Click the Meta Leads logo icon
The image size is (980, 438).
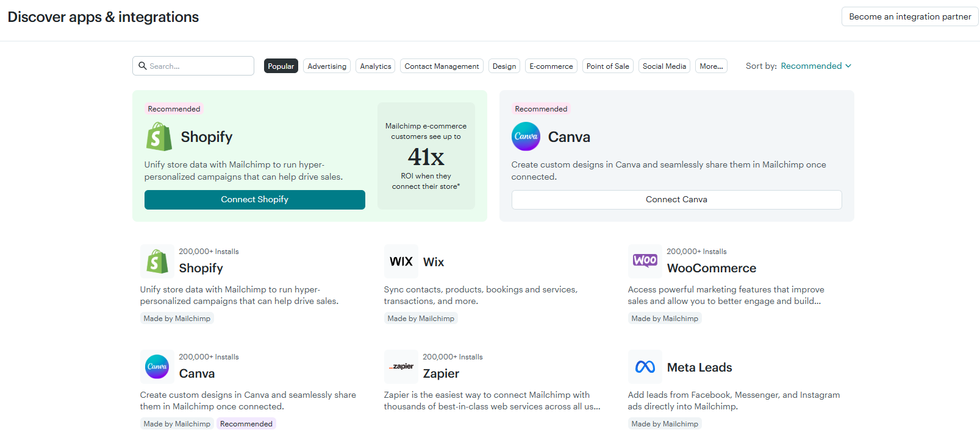pyautogui.click(x=645, y=367)
